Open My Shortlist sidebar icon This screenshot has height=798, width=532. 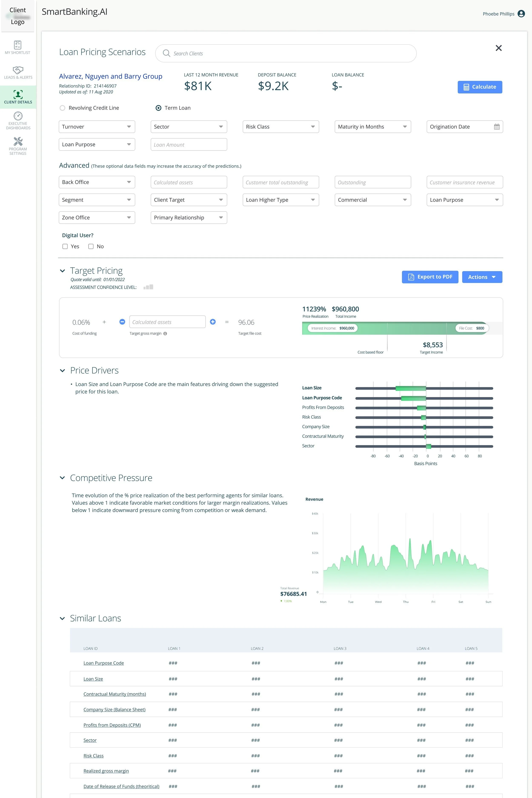click(x=18, y=45)
